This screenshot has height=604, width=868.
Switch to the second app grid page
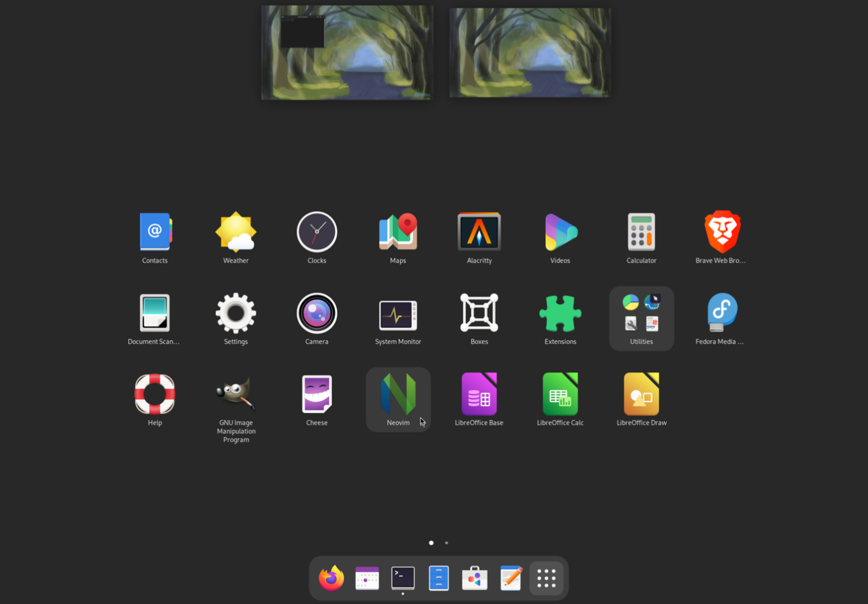[446, 542]
